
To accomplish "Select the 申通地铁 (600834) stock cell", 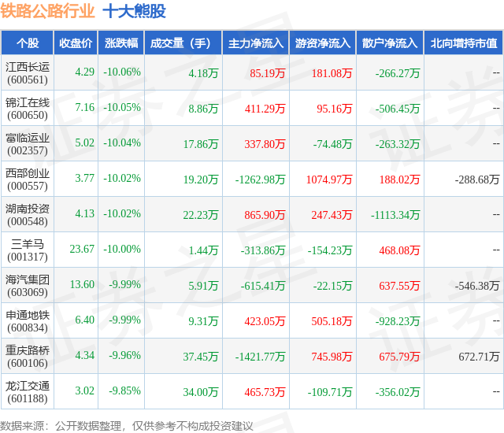I will pos(28,321).
